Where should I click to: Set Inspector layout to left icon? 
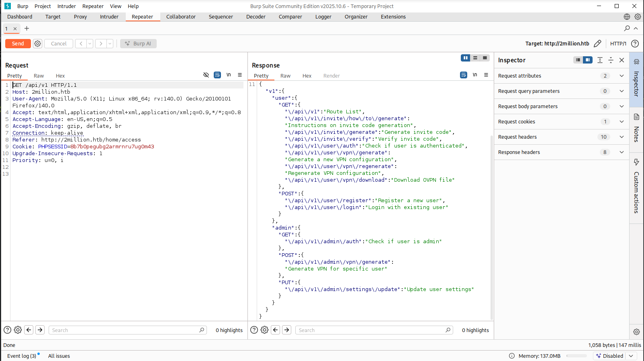point(578,60)
